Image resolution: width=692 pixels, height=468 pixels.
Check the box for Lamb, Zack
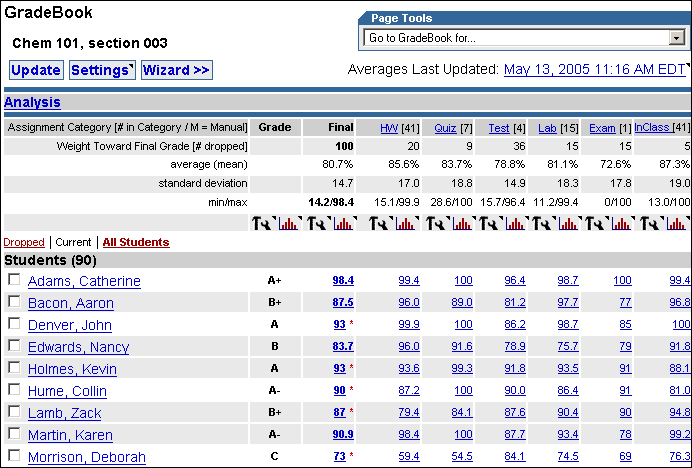pyautogui.click(x=14, y=411)
